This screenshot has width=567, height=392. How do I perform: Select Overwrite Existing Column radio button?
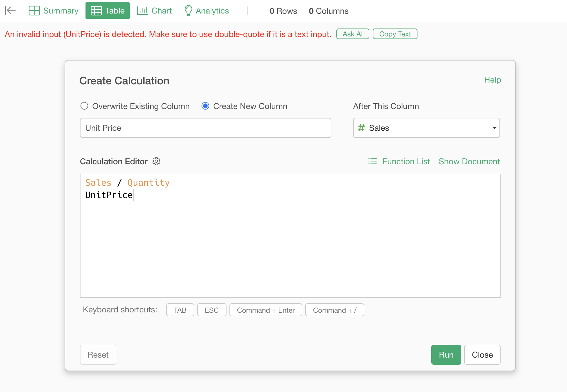(x=84, y=106)
